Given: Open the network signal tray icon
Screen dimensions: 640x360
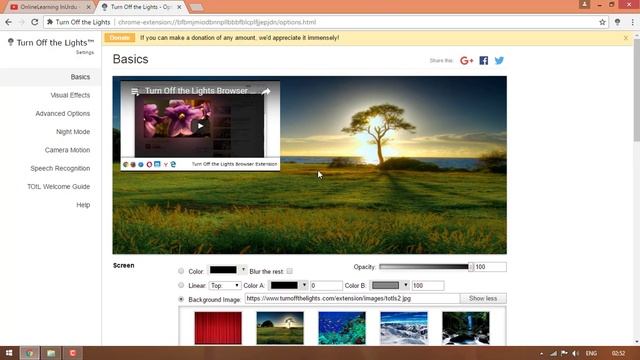Looking at the screenshot, I should coord(553,353).
